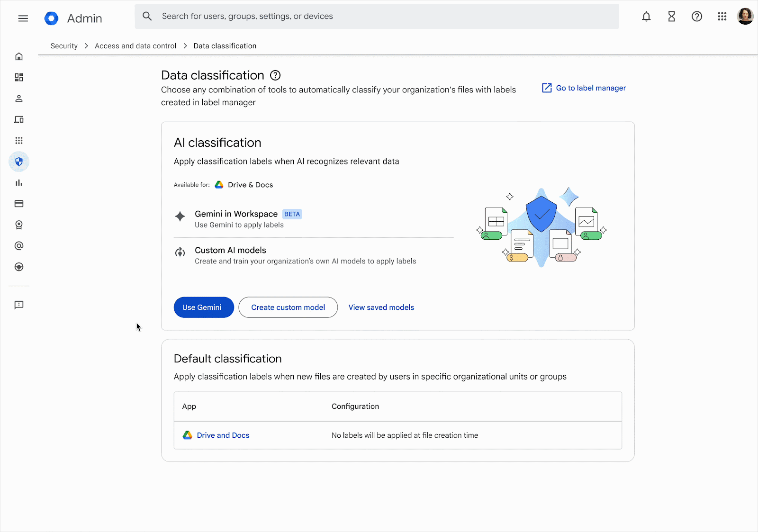The height and width of the screenshot is (532, 758).
Task: Click the Custom AI models heading
Action: 230,250
